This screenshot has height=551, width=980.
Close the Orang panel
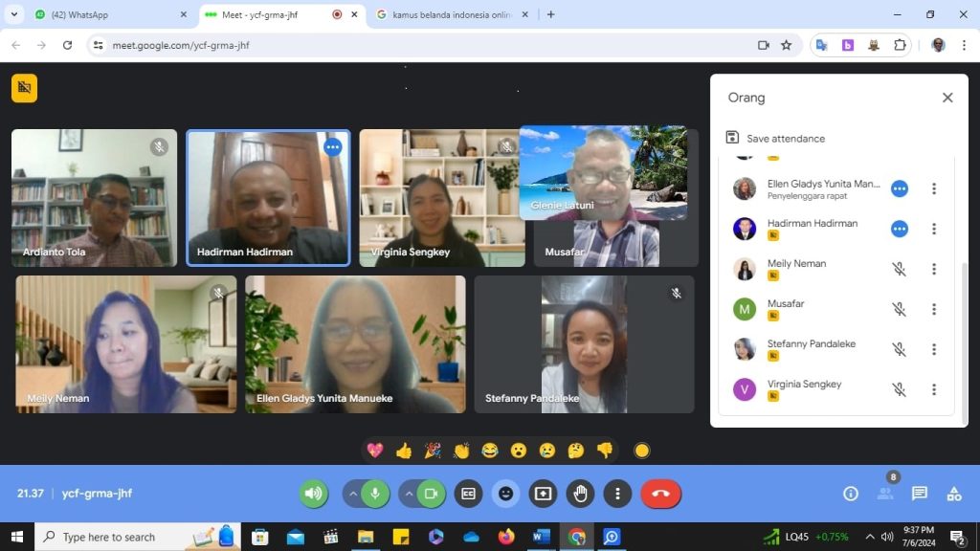947,98
